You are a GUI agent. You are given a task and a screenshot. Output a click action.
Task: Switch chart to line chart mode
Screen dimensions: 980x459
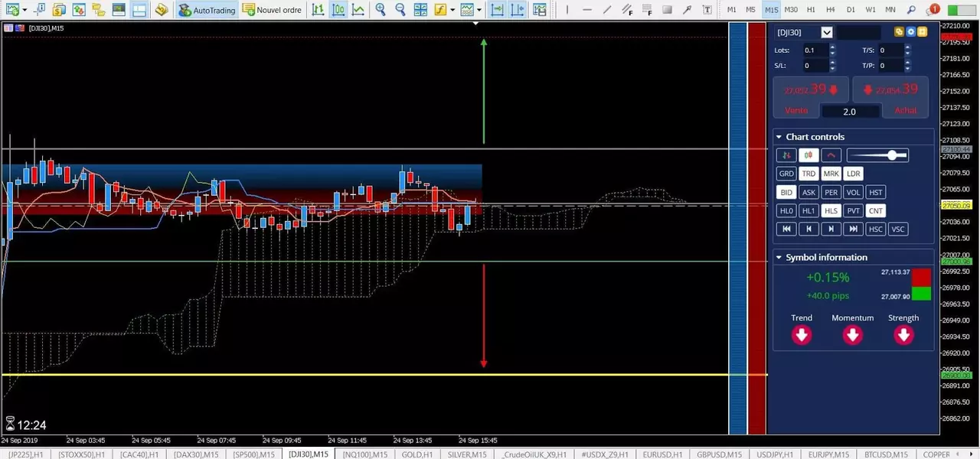click(358, 10)
